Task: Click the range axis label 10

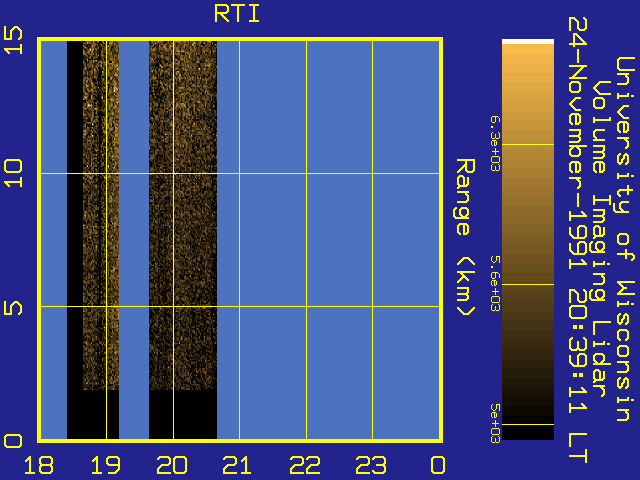Action: [13, 173]
